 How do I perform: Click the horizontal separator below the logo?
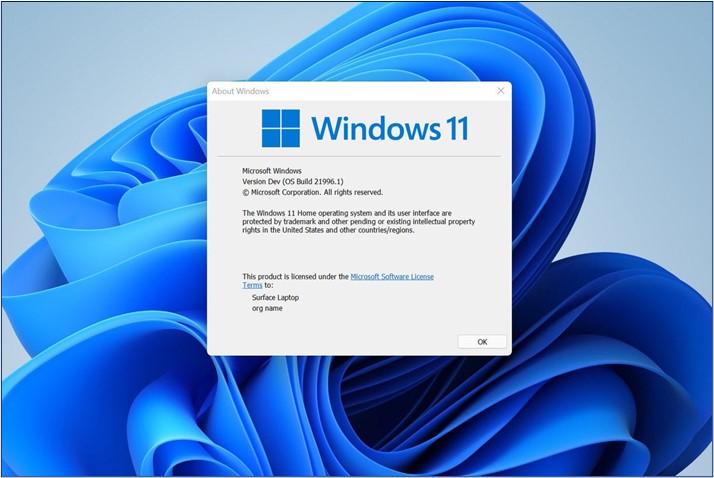(359, 156)
